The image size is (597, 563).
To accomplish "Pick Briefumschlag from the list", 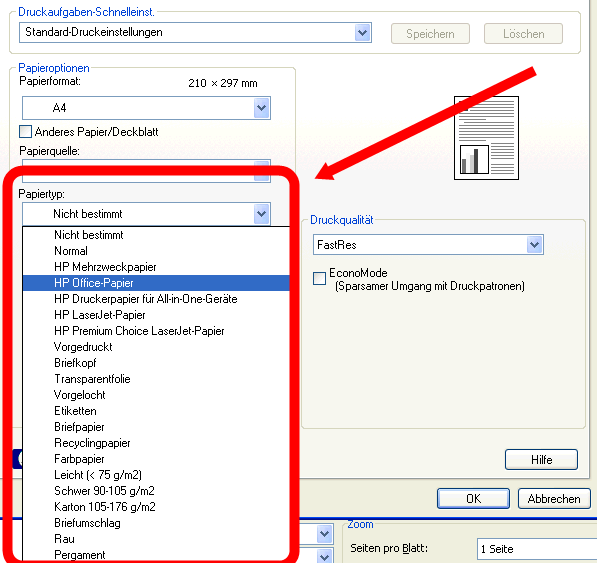I will pos(156,523).
